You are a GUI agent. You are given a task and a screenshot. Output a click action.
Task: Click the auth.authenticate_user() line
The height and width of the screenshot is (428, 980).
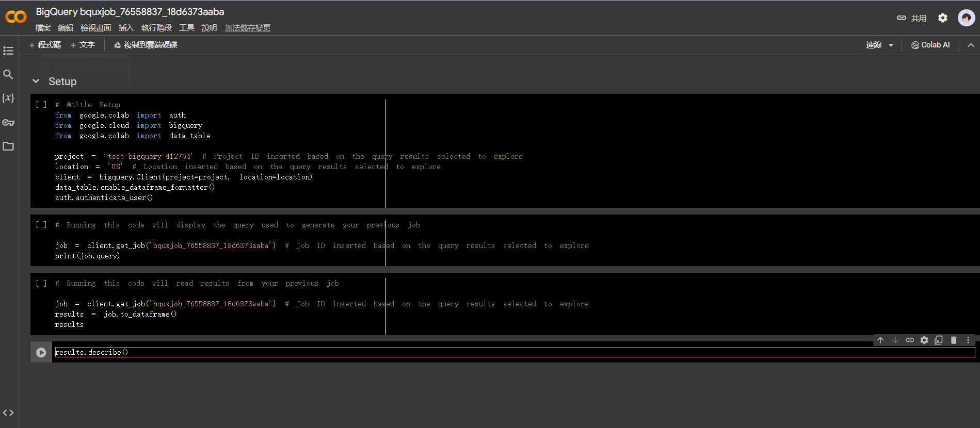pos(104,197)
